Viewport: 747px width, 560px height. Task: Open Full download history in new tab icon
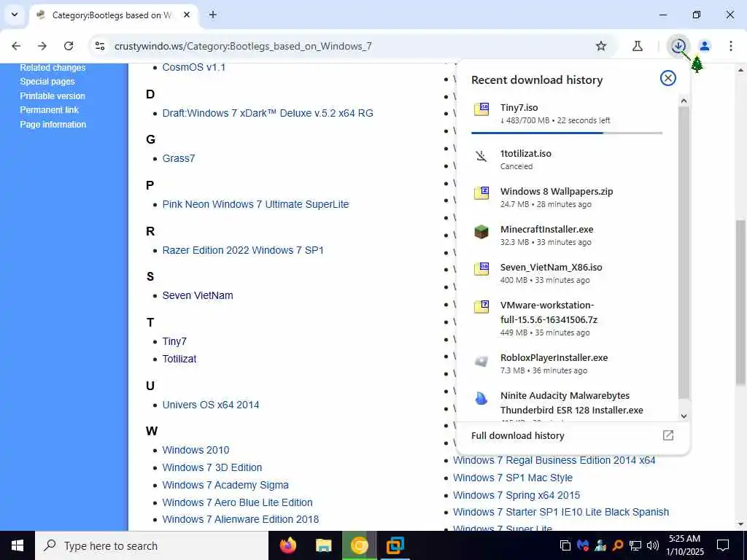[x=668, y=435]
